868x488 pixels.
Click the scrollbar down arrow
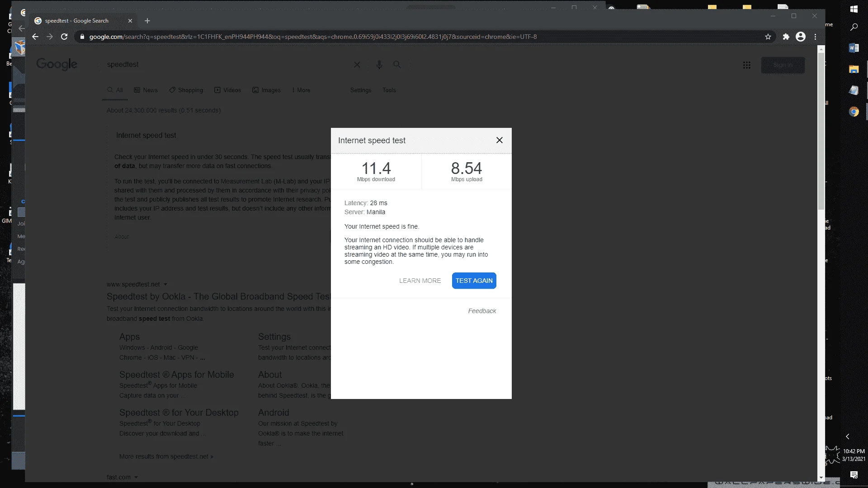(821, 478)
